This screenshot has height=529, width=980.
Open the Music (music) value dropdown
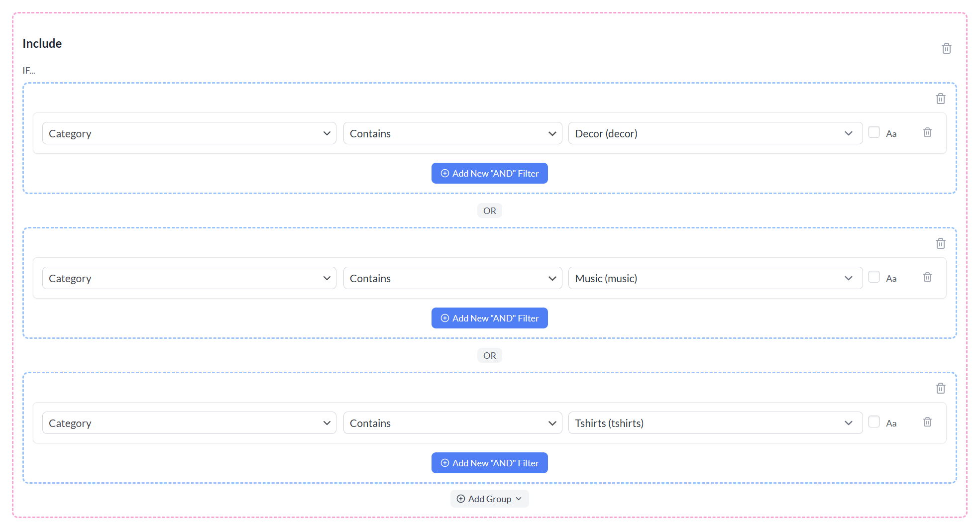(x=715, y=278)
